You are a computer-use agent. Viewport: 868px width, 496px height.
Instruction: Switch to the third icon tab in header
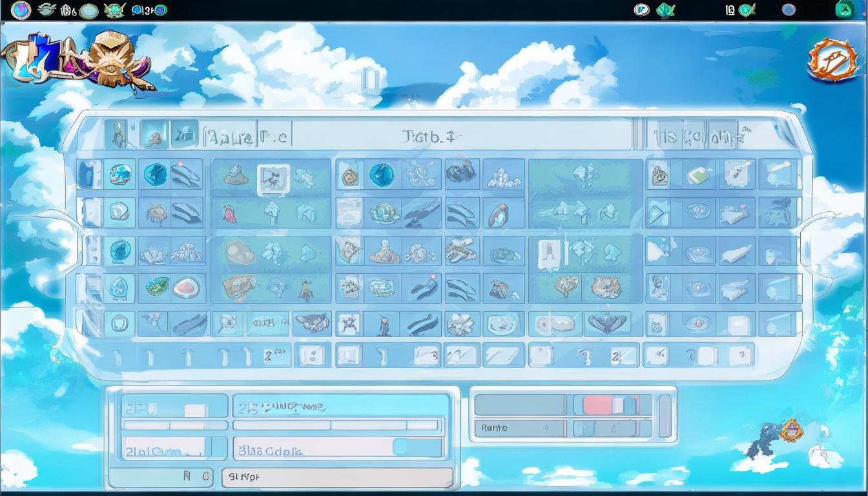[x=185, y=135]
